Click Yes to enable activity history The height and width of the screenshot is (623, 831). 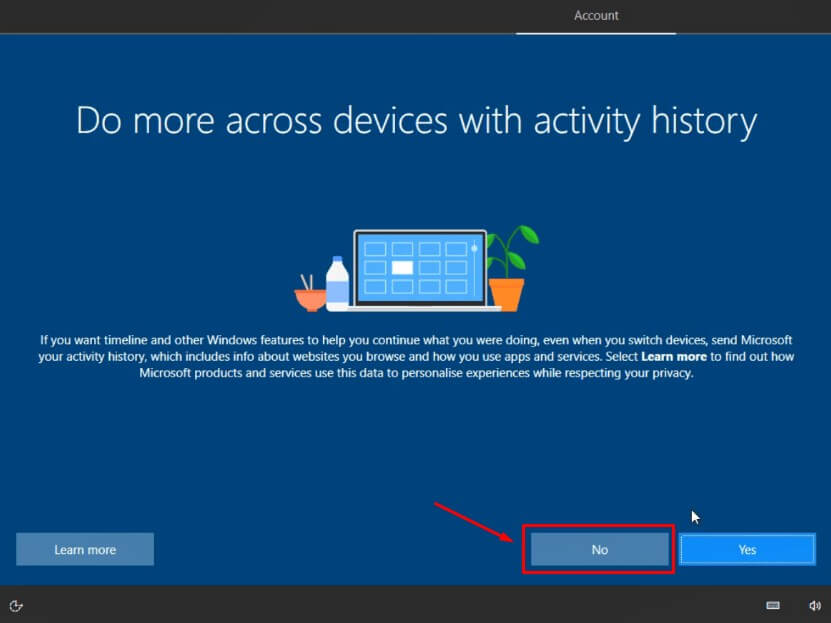click(x=747, y=549)
